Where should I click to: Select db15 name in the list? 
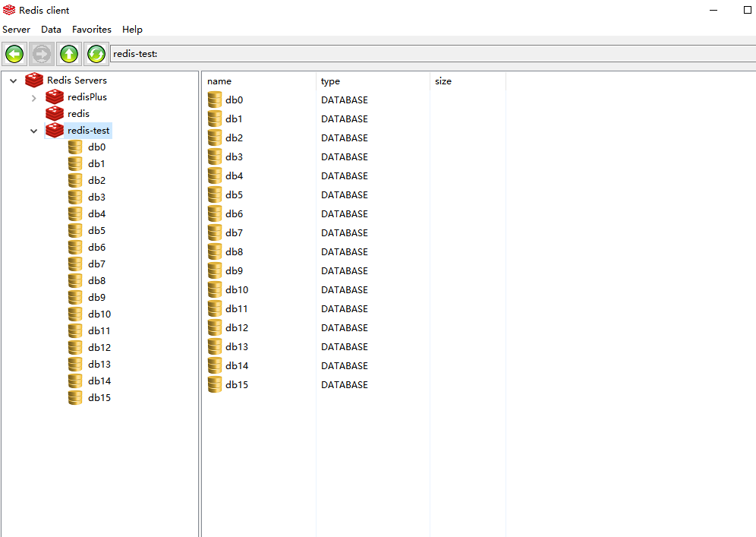click(238, 384)
